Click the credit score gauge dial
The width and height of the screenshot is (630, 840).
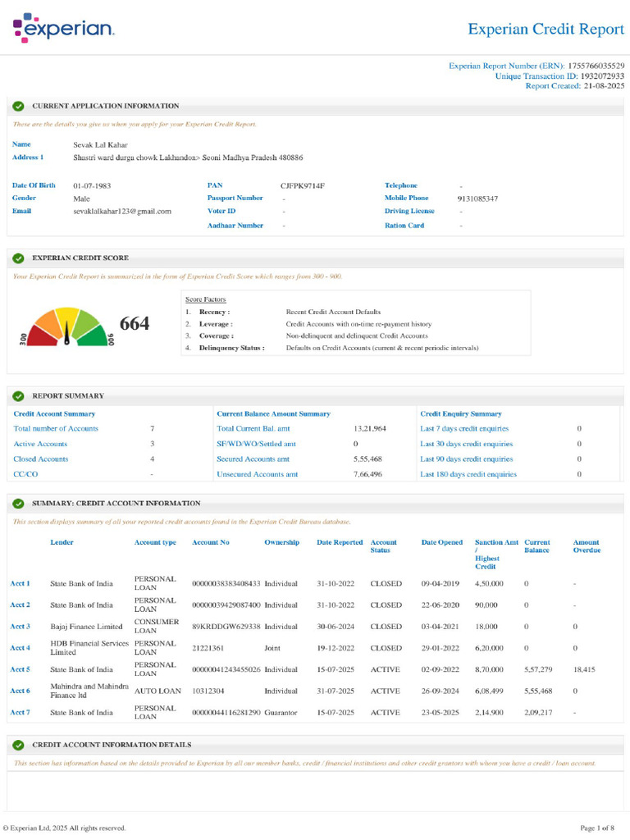click(x=67, y=326)
